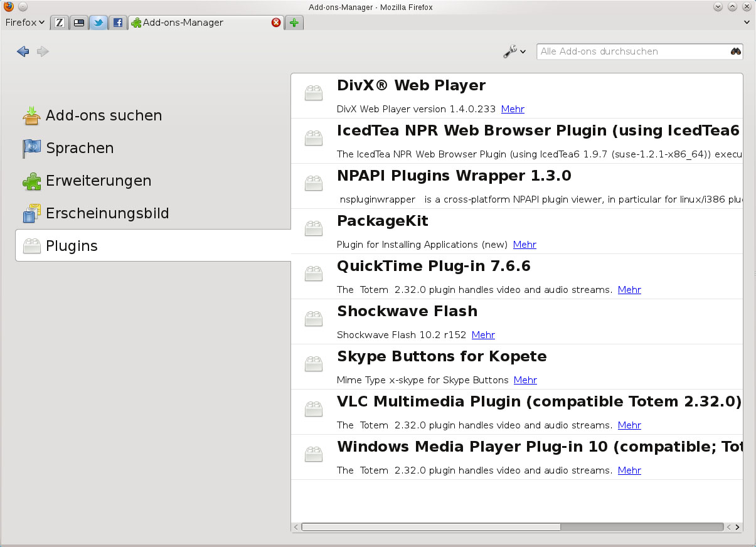Switch to the Twitter tab icon

coord(98,23)
